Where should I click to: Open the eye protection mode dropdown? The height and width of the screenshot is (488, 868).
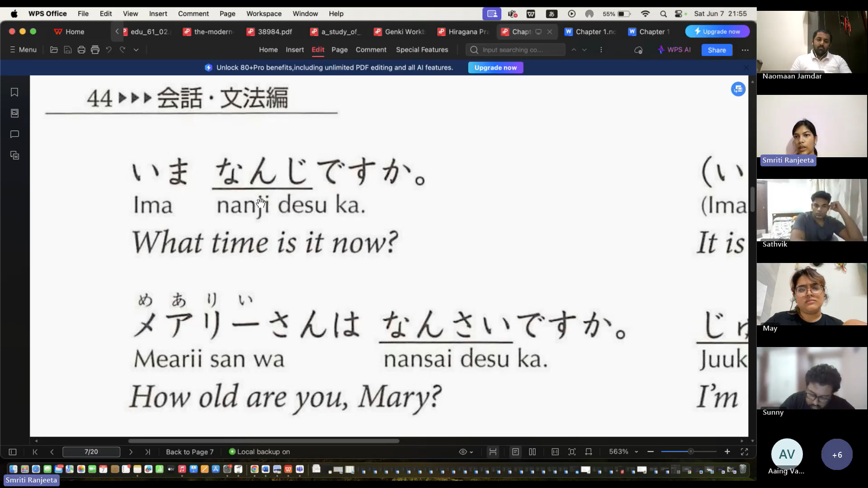[x=466, y=452]
